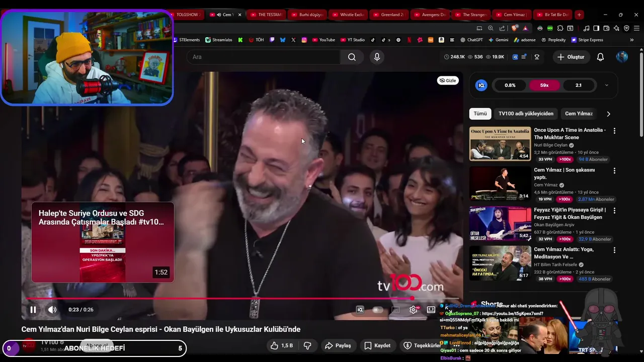
Task: Switch to Greenland 2 browser tab
Action: (x=389, y=15)
